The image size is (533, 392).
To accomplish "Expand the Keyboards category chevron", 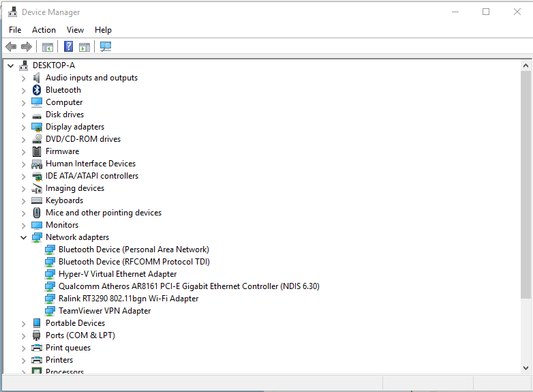I will click(23, 201).
